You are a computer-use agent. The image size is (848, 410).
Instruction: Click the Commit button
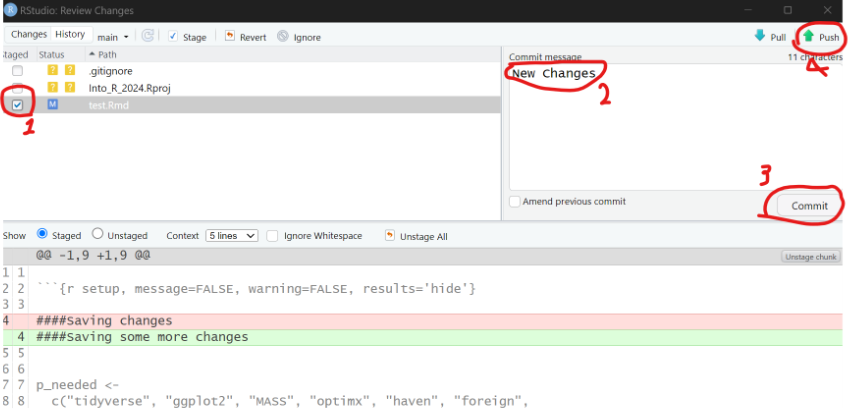pos(809,205)
